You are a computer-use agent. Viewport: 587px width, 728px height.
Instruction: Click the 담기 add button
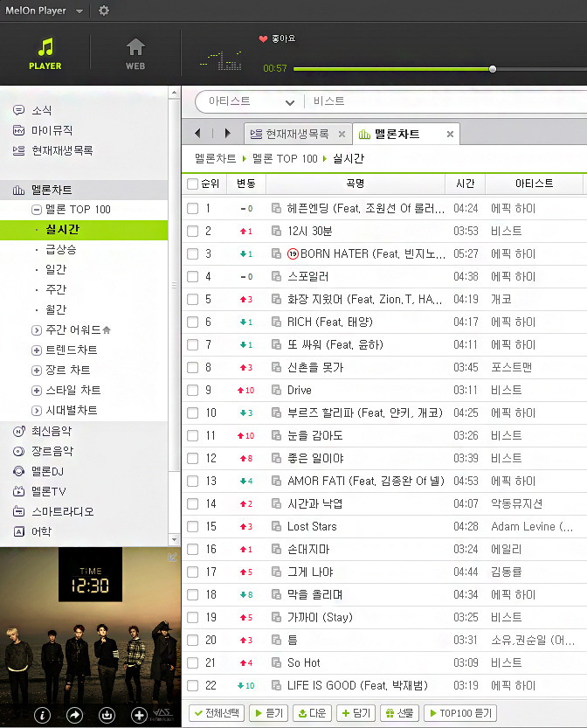click(356, 713)
